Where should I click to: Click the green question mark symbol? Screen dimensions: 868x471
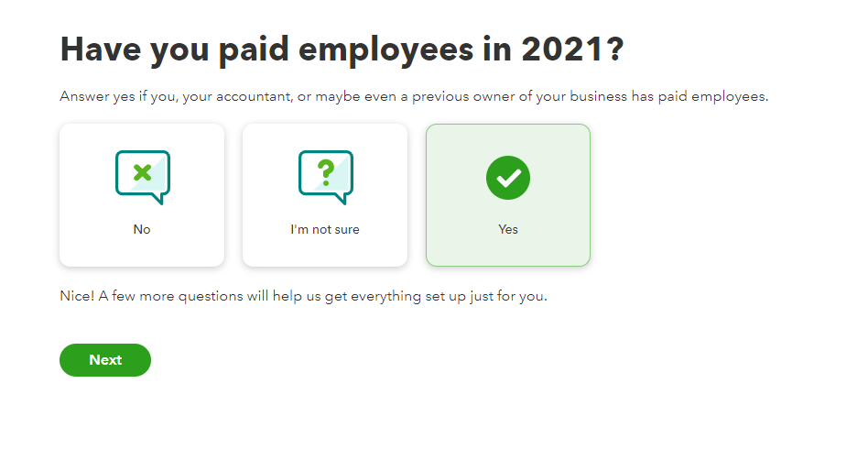325,172
